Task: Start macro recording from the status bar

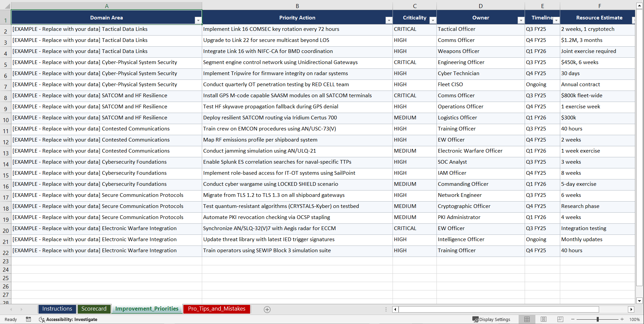Action: click(x=28, y=319)
